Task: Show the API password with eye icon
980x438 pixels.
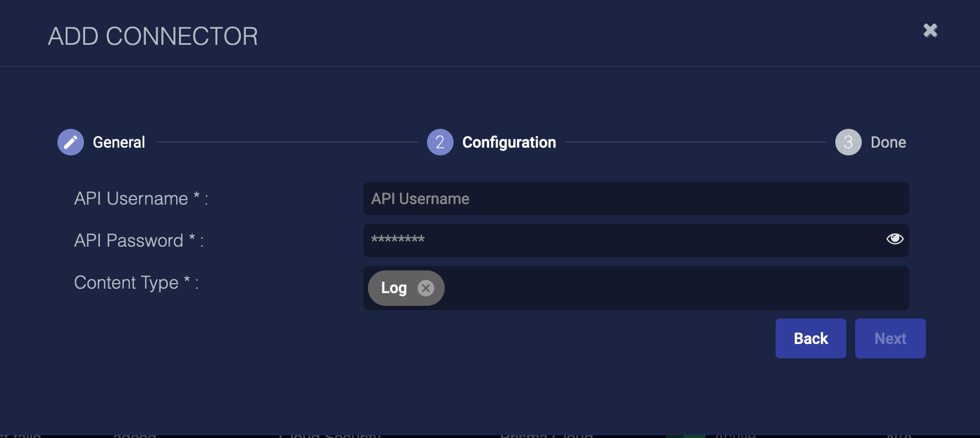Action: click(894, 239)
